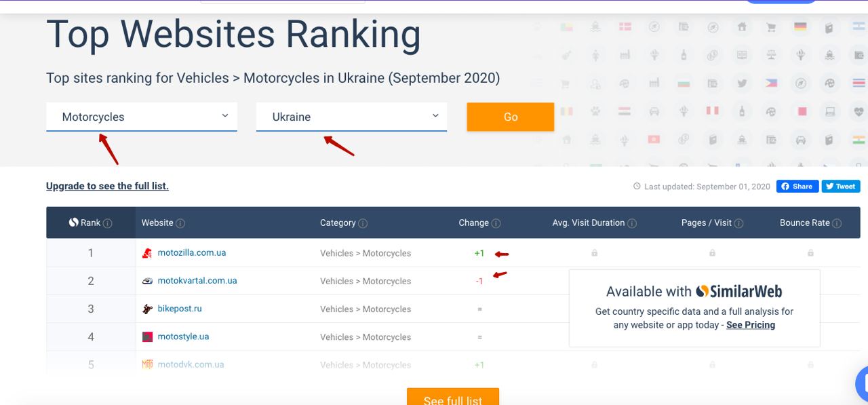Click the Twitter Tweet button

[x=841, y=186]
